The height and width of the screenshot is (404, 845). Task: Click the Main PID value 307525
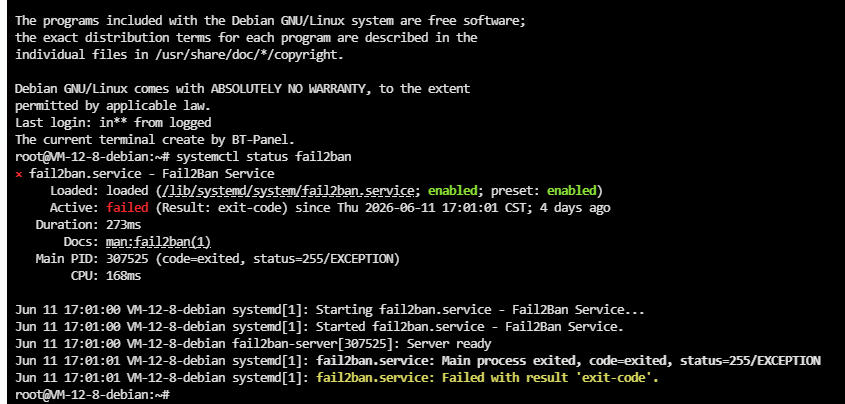point(127,259)
